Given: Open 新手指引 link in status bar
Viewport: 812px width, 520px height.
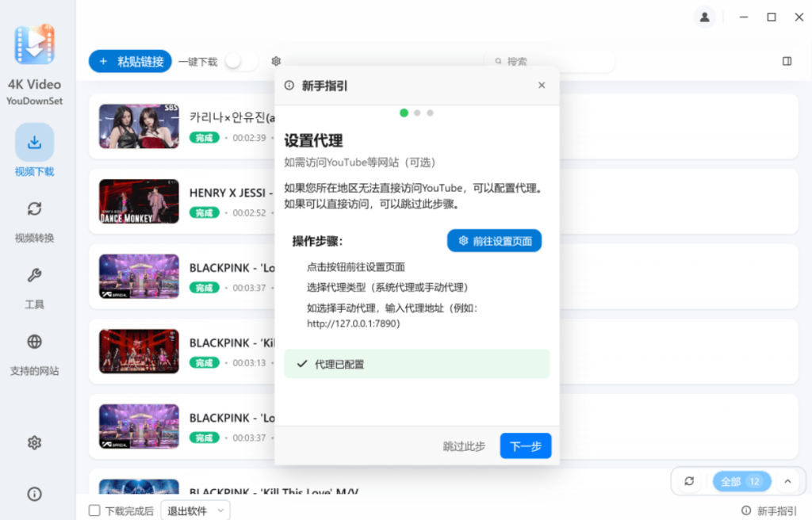Looking at the screenshot, I should coord(769,510).
